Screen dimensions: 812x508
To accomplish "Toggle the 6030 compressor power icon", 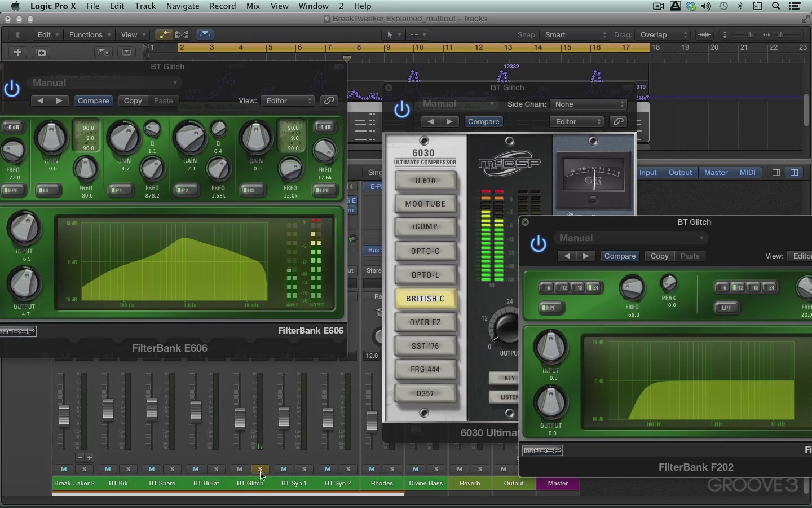I will click(401, 109).
